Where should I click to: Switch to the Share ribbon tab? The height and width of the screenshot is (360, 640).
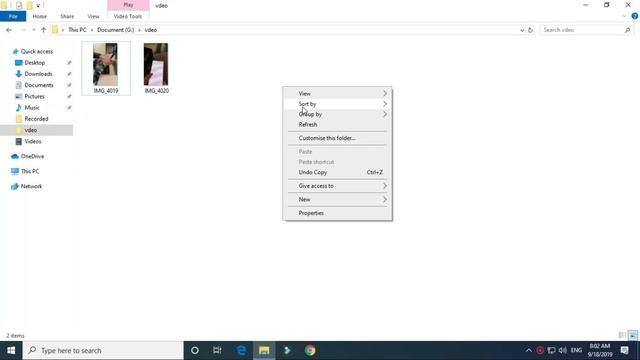(67, 16)
